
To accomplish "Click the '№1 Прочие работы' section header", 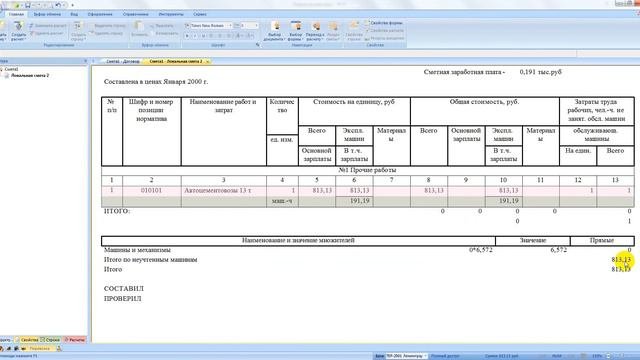I will click(367, 170).
